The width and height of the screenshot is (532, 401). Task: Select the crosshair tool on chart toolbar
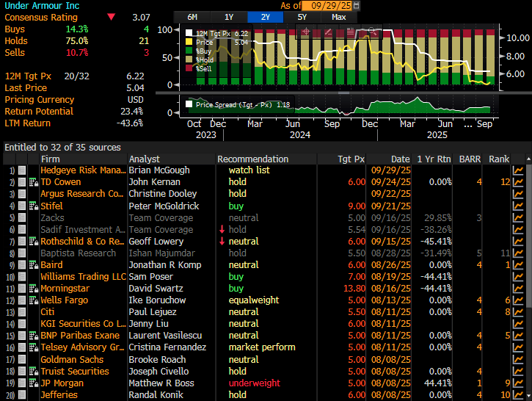coord(306,32)
